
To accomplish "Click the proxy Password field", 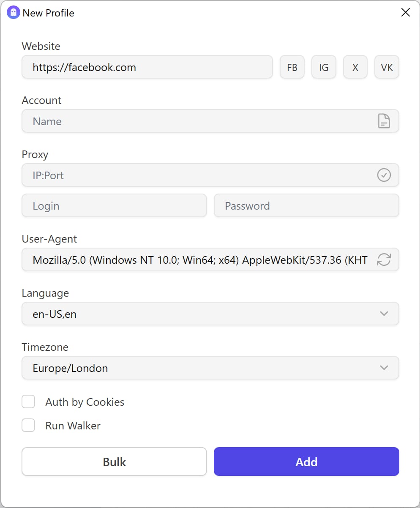I will pos(306,206).
